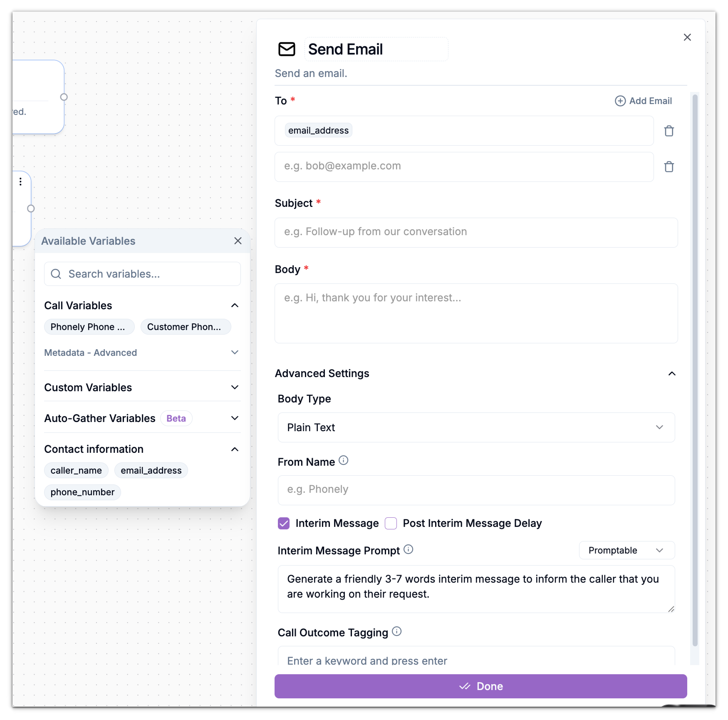Screen dimensions: 728x720
Task: Click the envelope icon beside Send Email title
Action: coord(287,49)
